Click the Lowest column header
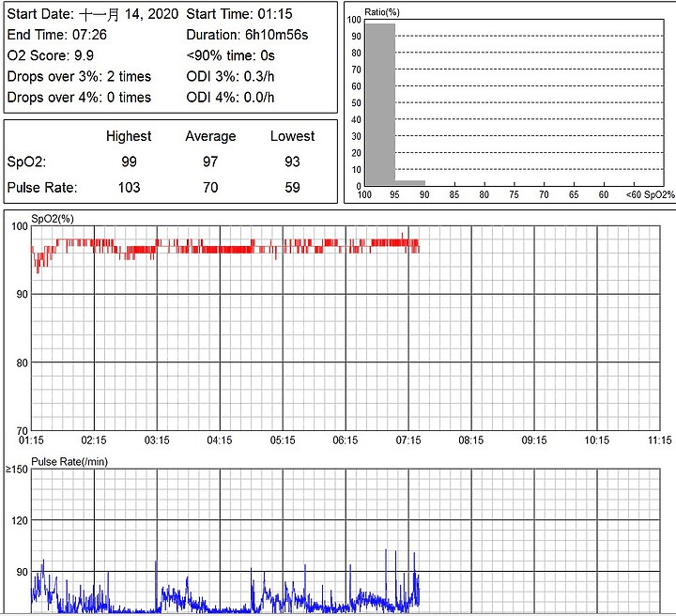The width and height of the screenshot is (676, 616). click(x=292, y=136)
